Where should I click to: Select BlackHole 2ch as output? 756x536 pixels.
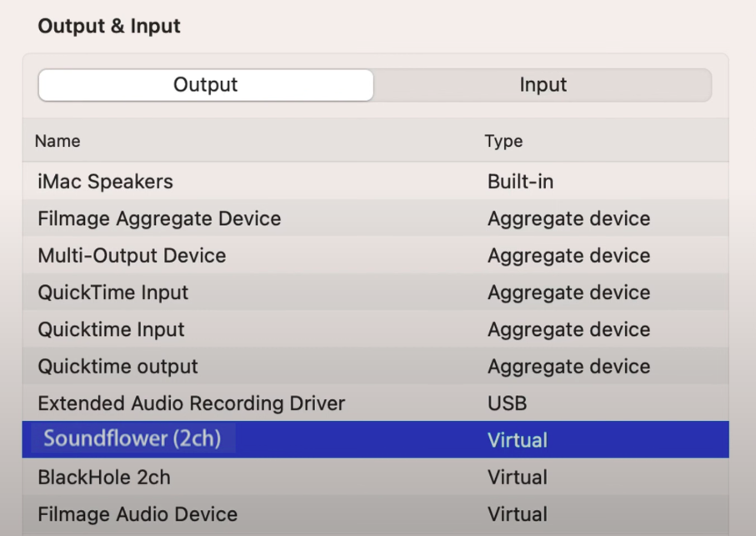click(103, 478)
